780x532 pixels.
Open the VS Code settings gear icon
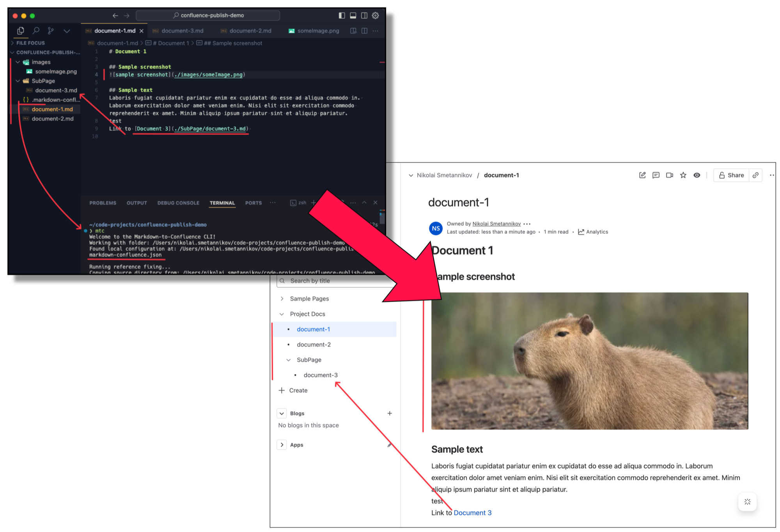click(376, 16)
